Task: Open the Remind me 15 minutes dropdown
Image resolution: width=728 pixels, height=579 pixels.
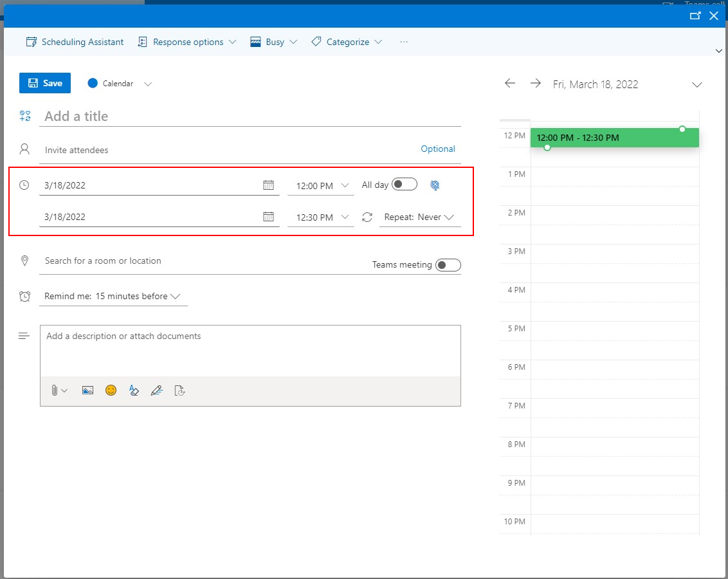Action: pyautogui.click(x=112, y=297)
